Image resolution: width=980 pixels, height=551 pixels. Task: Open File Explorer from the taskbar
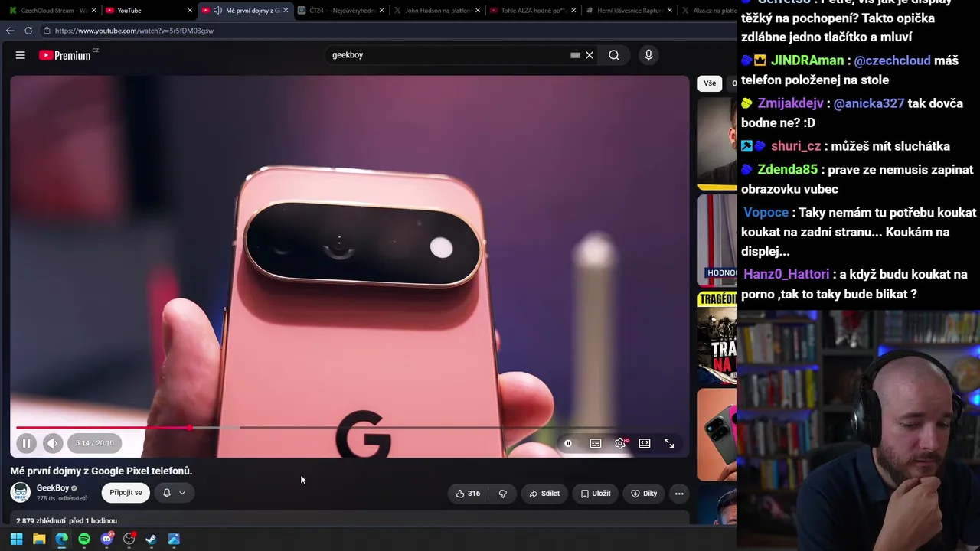(x=39, y=539)
